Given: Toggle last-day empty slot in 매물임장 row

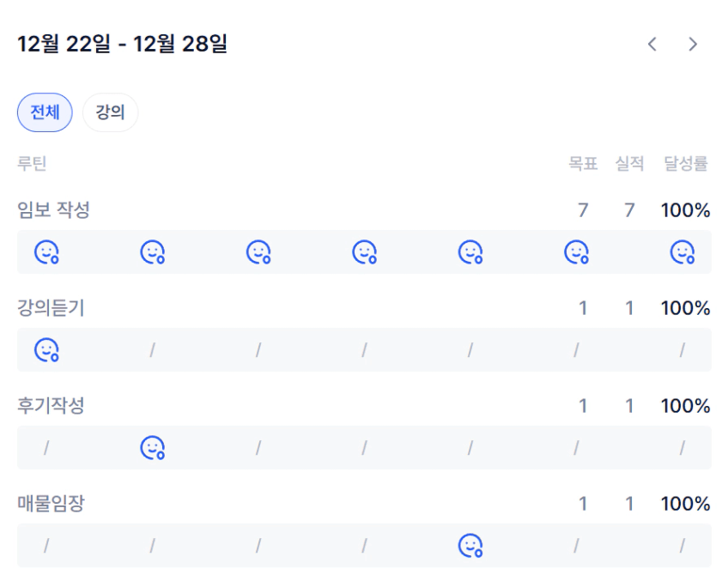Looking at the screenshot, I should (682, 546).
